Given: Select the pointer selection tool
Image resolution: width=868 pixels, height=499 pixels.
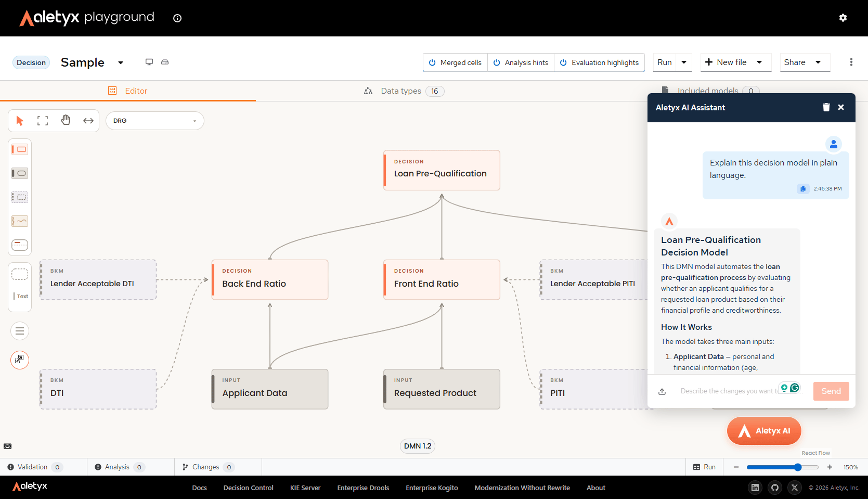Looking at the screenshot, I should [x=20, y=121].
